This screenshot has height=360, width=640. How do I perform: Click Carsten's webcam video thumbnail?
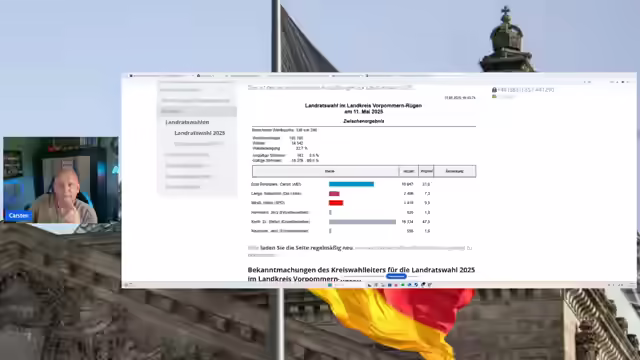click(61, 180)
